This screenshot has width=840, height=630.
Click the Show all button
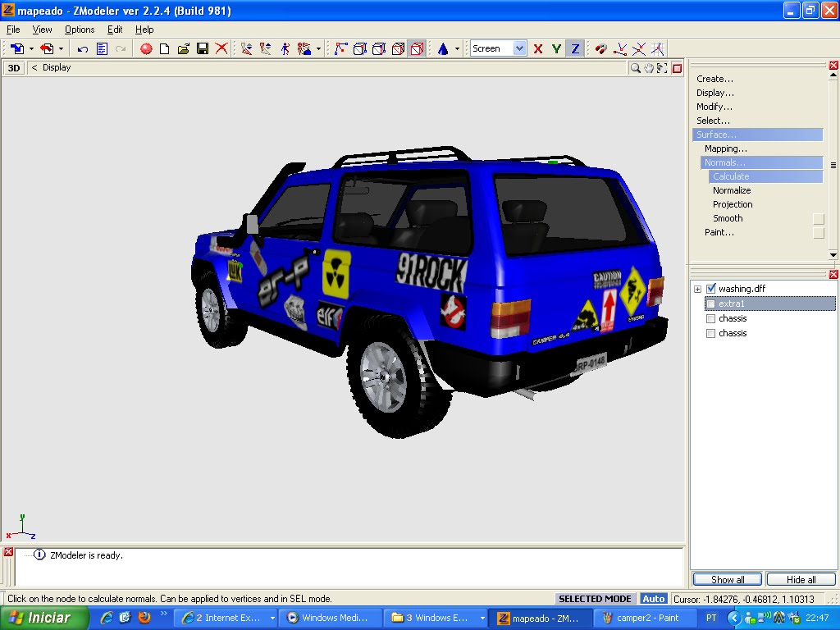pyautogui.click(x=727, y=580)
